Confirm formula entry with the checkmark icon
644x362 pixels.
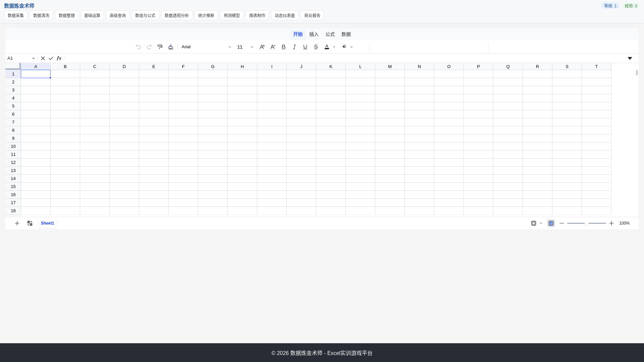51,58
